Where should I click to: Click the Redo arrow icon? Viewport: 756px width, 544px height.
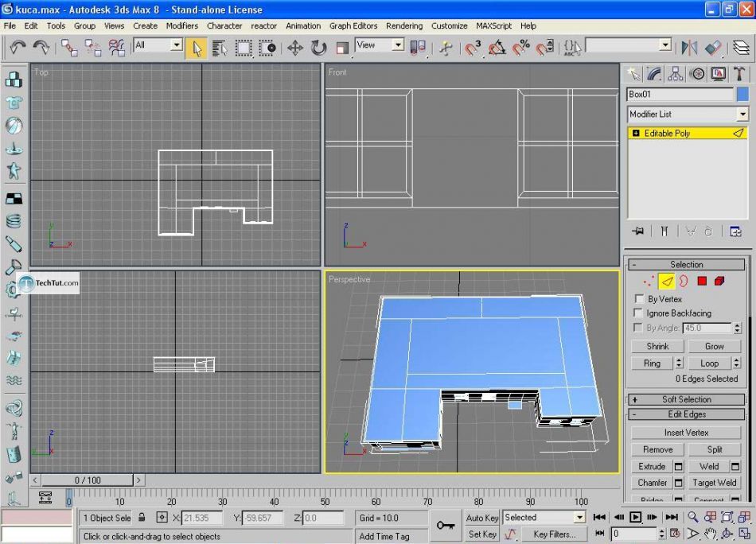[x=41, y=47]
